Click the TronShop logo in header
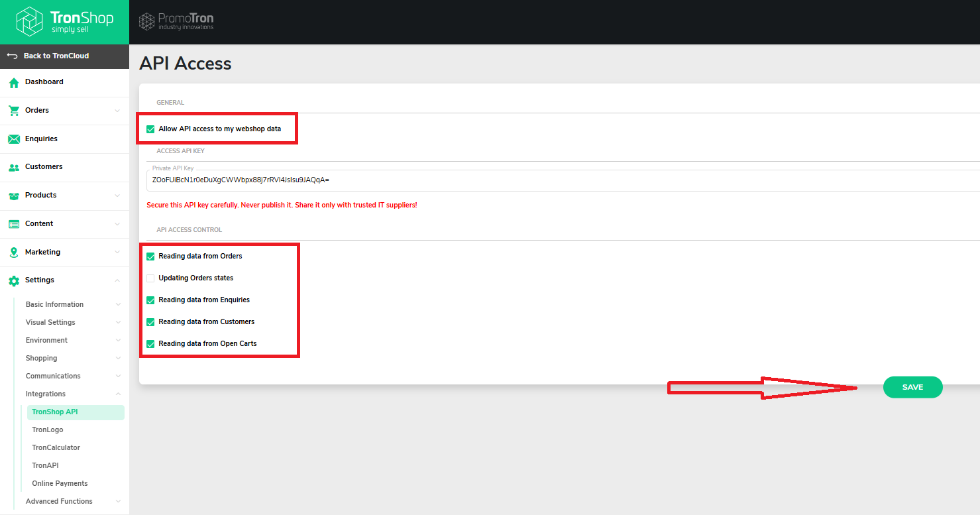The width and height of the screenshot is (980, 515). [64, 22]
